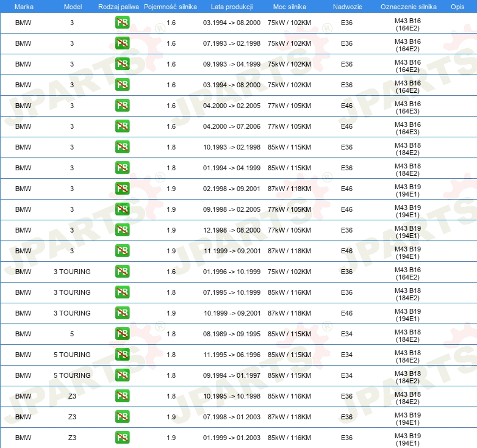Click the Nadwozie column header

click(348, 7)
